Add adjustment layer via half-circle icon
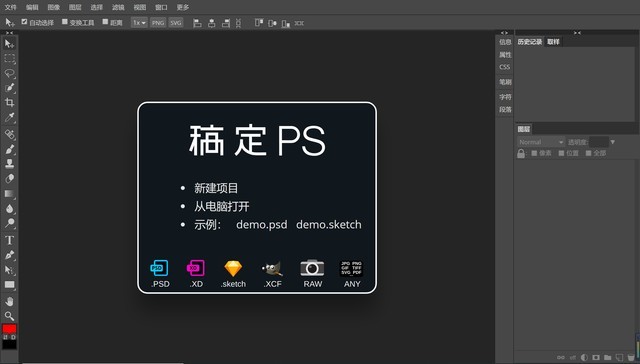Viewport: 640px width, 364px height. [584, 357]
